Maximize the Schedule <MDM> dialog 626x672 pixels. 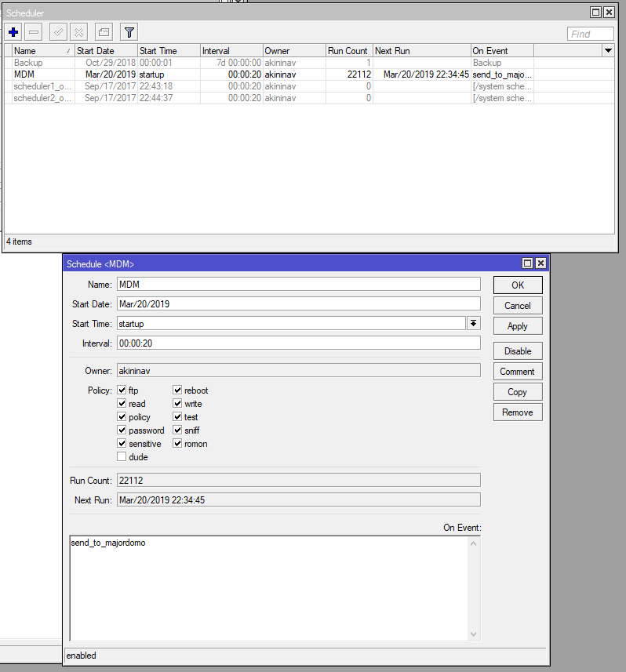[x=528, y=263]
